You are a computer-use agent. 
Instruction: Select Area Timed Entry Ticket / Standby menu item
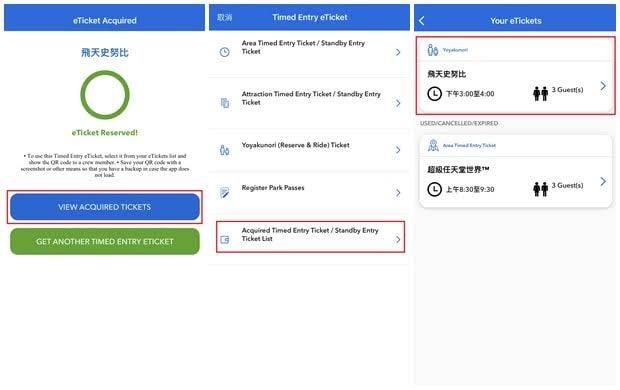click(x=309, y=53)
